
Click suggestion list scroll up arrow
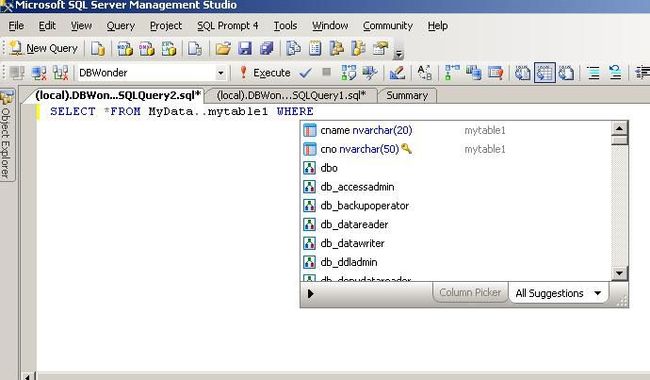coord(619,129)
